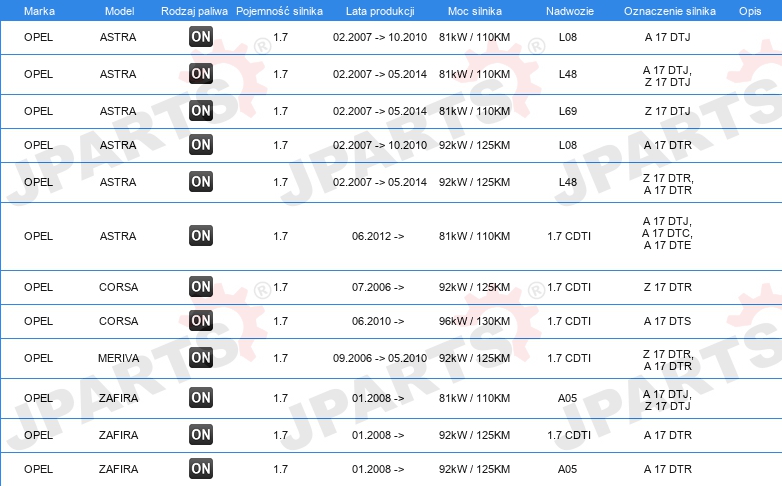Viewport: 782px width, 486px height.
Task: Select the 1.7 CDTI cell in the Meriva row
Action: point(569,358)
